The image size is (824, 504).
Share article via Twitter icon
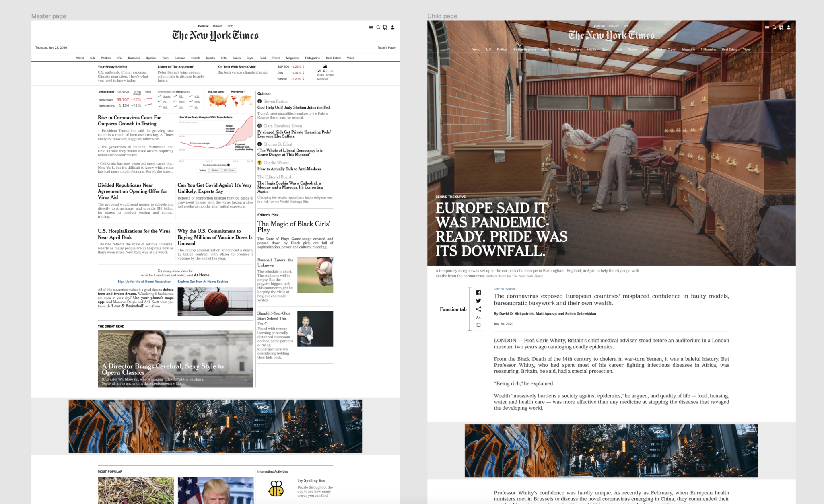478,301
